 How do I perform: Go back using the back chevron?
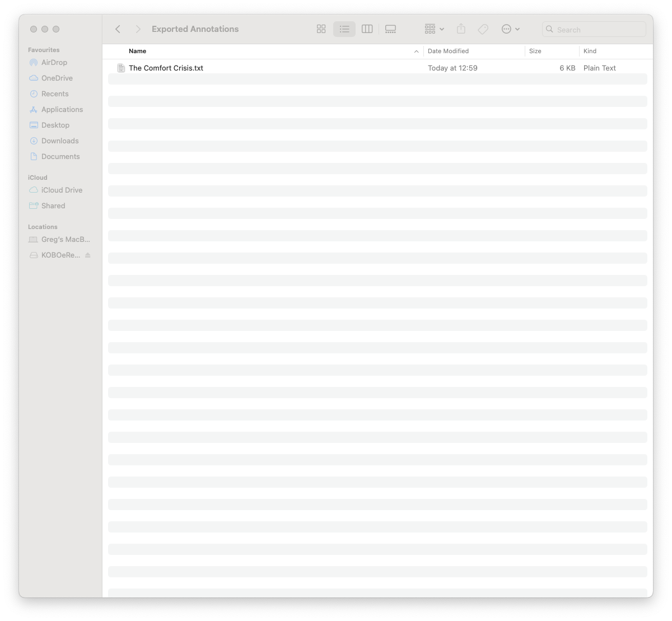tap(118, 29)
